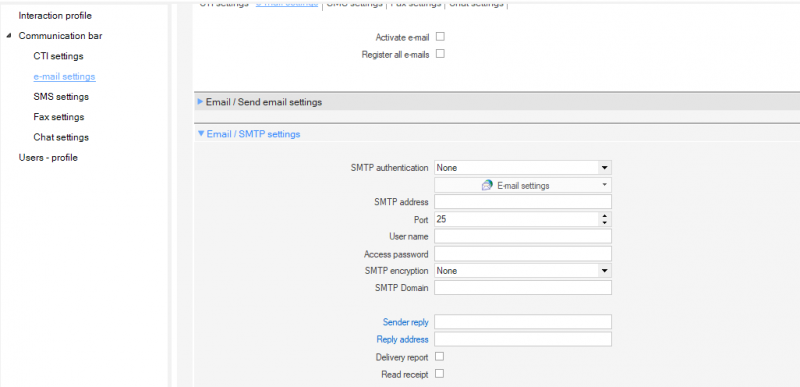Focus the Reply address input field
The image size is (800, 387).
tap(522, 340)
